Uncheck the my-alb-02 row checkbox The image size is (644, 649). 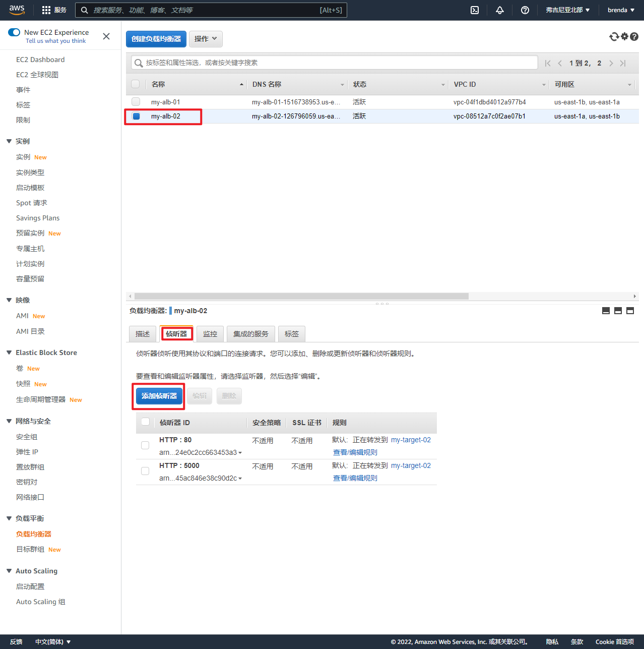pyautogui.click(x=136, y=116)
